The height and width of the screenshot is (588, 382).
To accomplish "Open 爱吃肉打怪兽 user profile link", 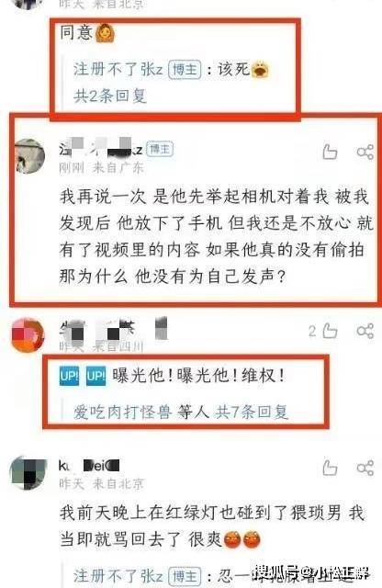I will coord(122,412).
